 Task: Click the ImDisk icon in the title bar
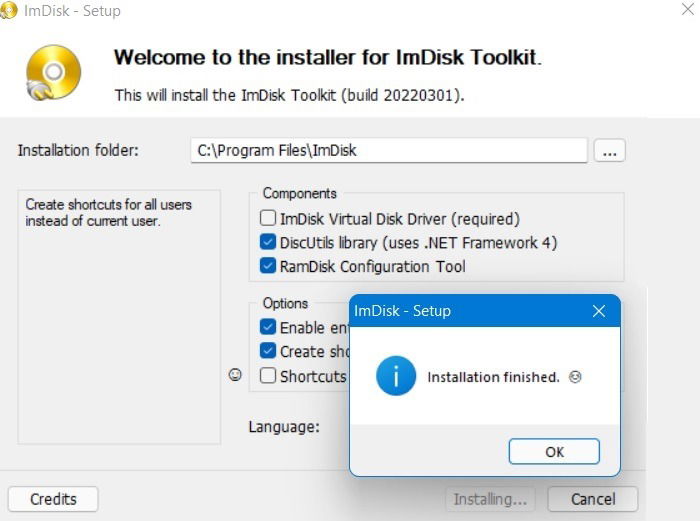(8, 11)
